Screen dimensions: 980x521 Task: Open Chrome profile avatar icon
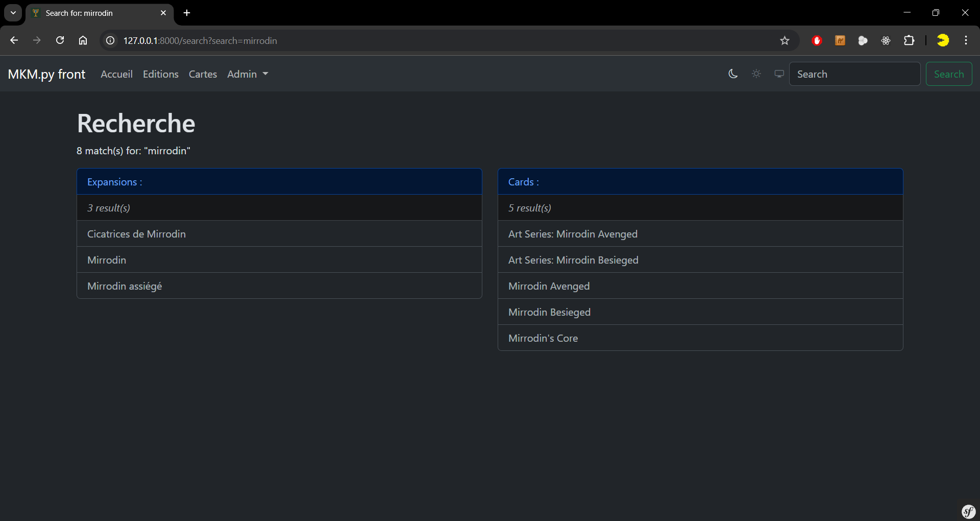943,41
